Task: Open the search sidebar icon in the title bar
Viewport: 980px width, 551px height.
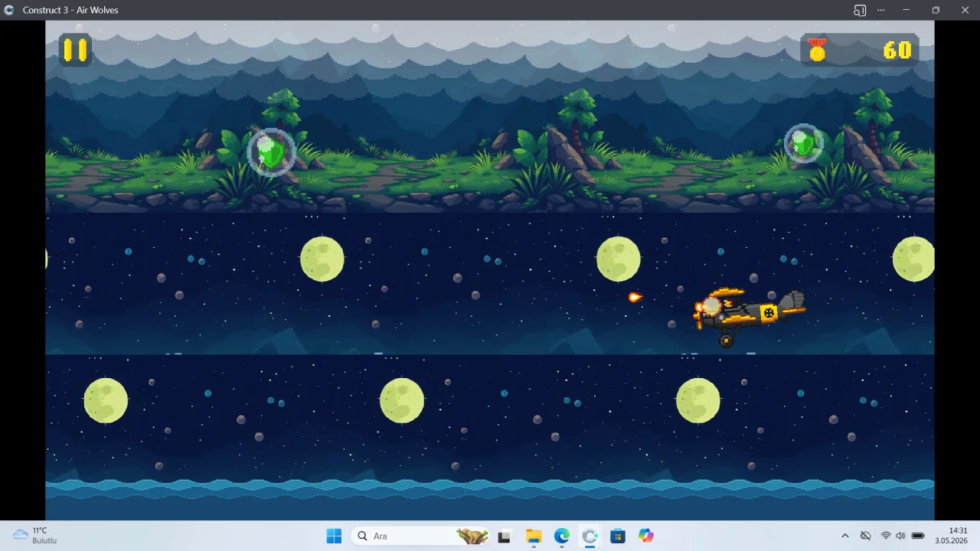Action: pyautogui.click(x=860, y=10)
